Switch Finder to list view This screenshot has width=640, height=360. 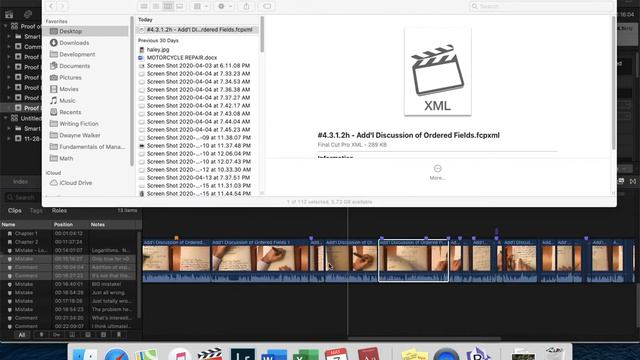tap(156, 6)
